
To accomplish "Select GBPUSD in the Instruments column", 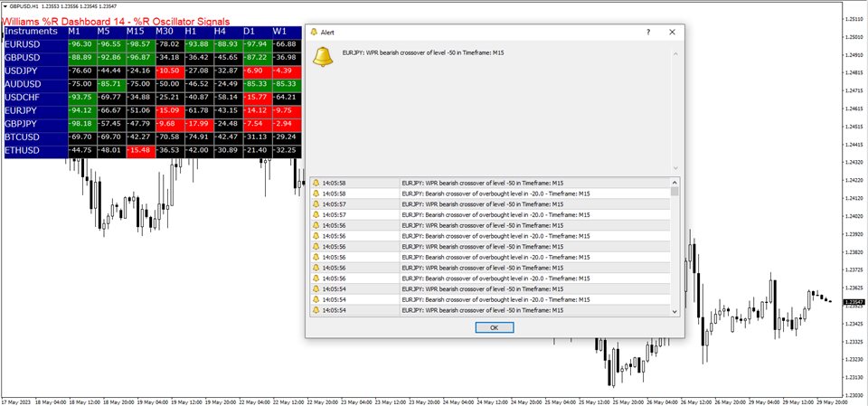I will point(22,58).
